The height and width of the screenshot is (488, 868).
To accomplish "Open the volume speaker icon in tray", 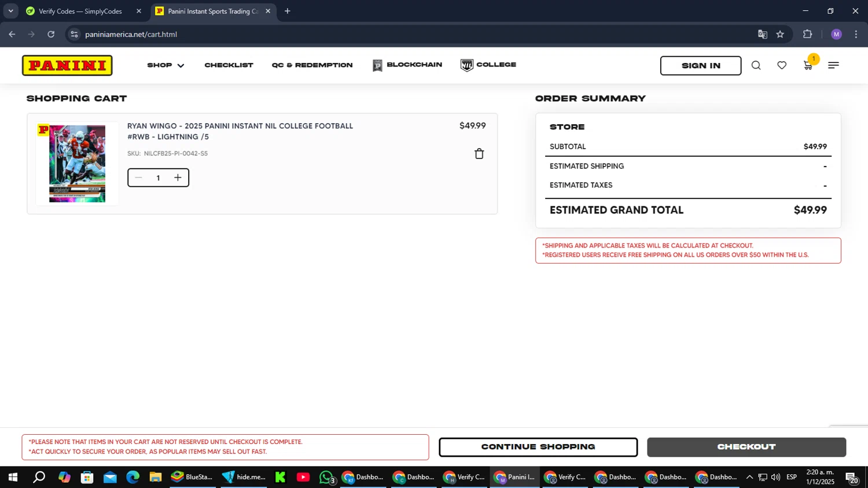I will click(775, 477).
